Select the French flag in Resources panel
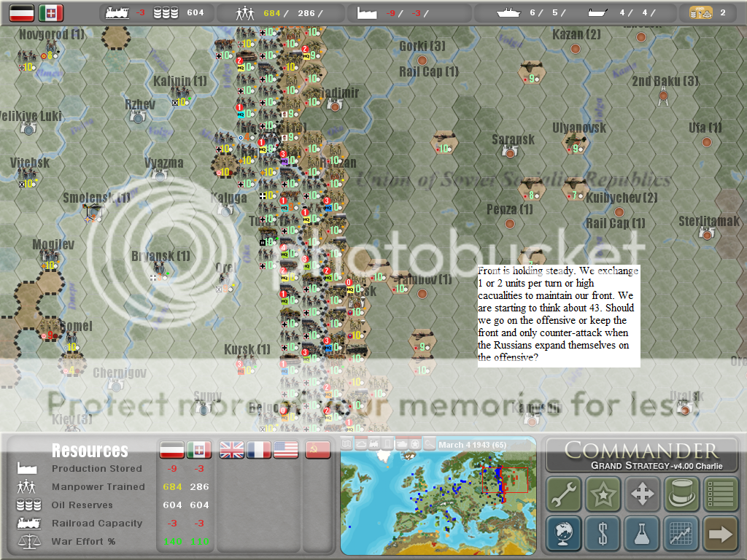 259,450
